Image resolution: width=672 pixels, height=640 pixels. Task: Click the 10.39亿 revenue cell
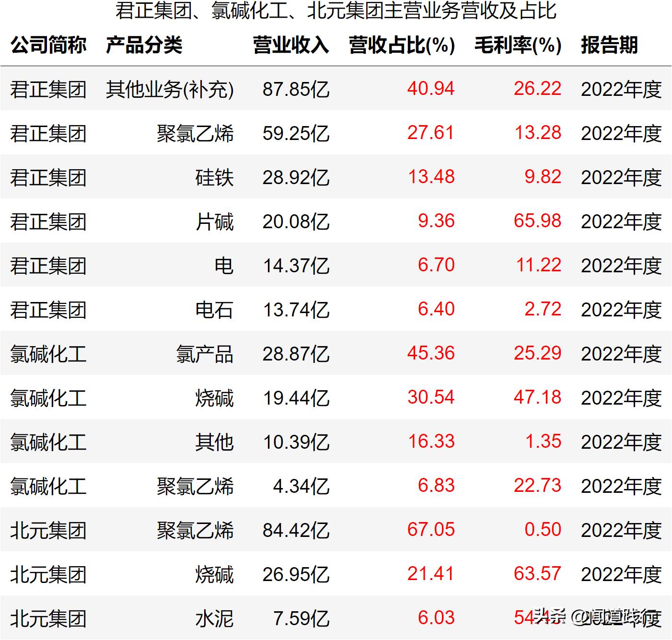[x=297, y=442]
